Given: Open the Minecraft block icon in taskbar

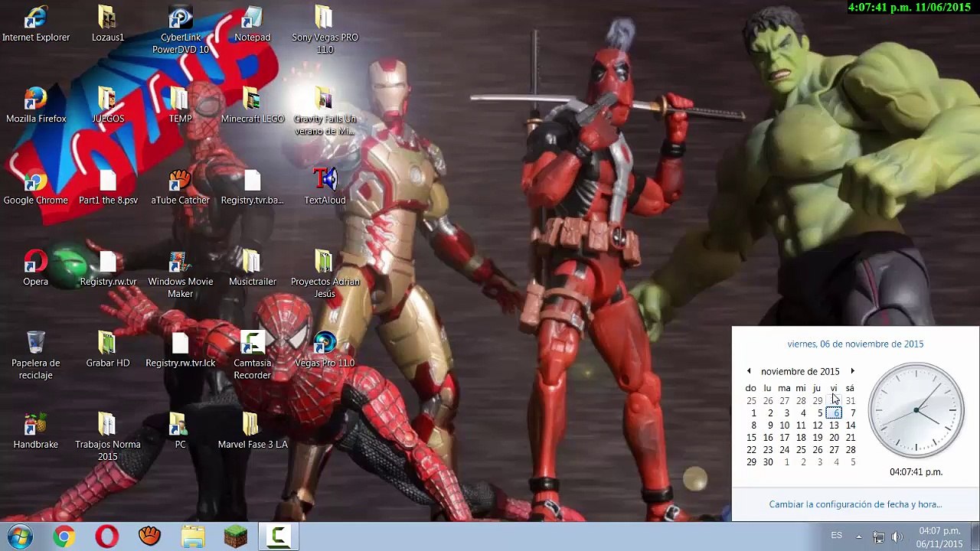Looking at the screenshot, I should (235, 536).
